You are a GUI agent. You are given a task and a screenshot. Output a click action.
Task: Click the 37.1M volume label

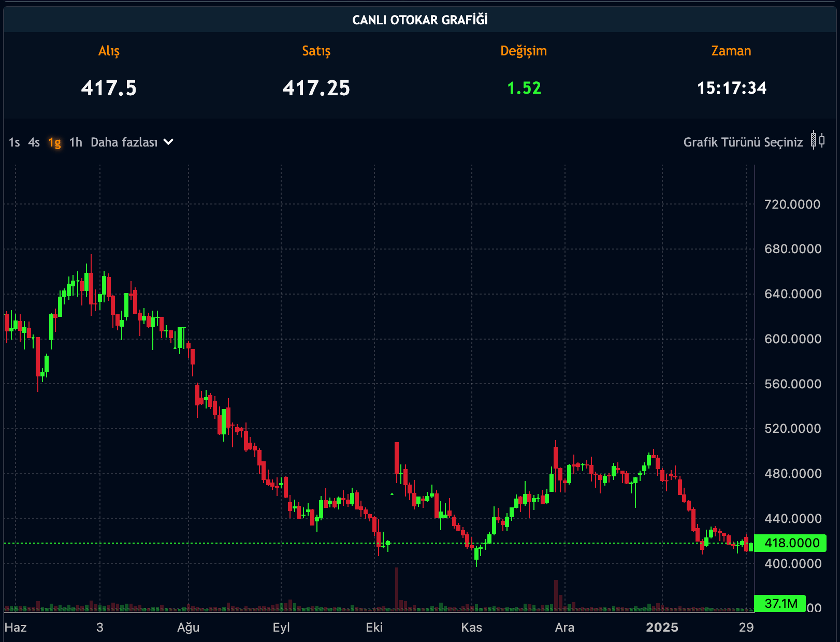click(x=780, y=604)
